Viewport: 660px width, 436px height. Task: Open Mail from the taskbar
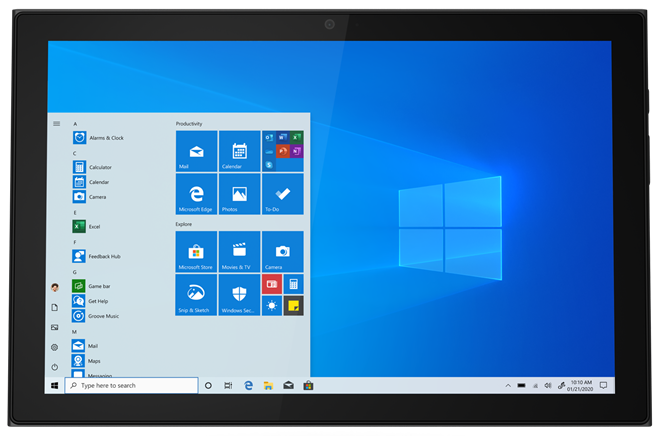(288, 385)
